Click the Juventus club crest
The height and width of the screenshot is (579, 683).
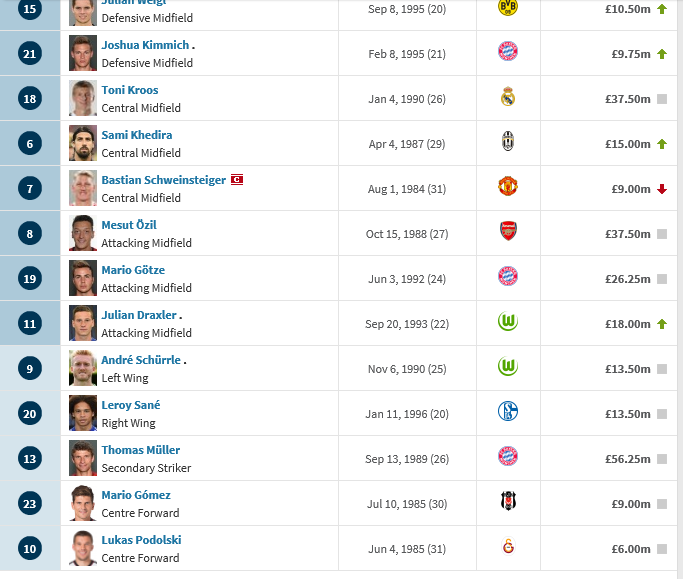(x=508, y=143)
